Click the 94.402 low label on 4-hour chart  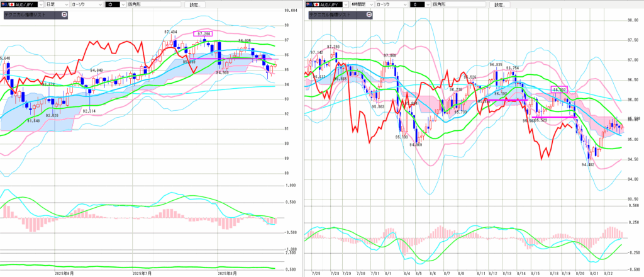588,165
